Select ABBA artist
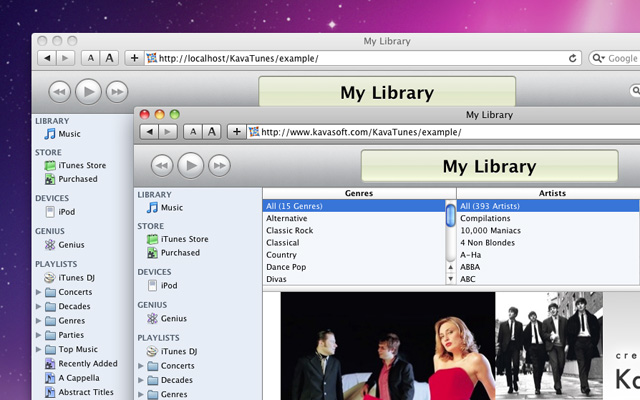Screen dimensions: 640x400 (548, 267)
